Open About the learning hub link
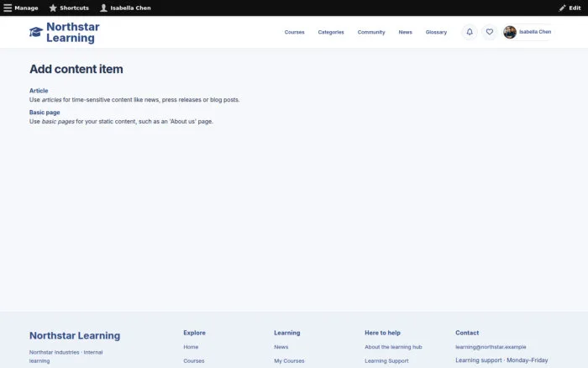The image size is (588, 368). (x=393, y=347)
